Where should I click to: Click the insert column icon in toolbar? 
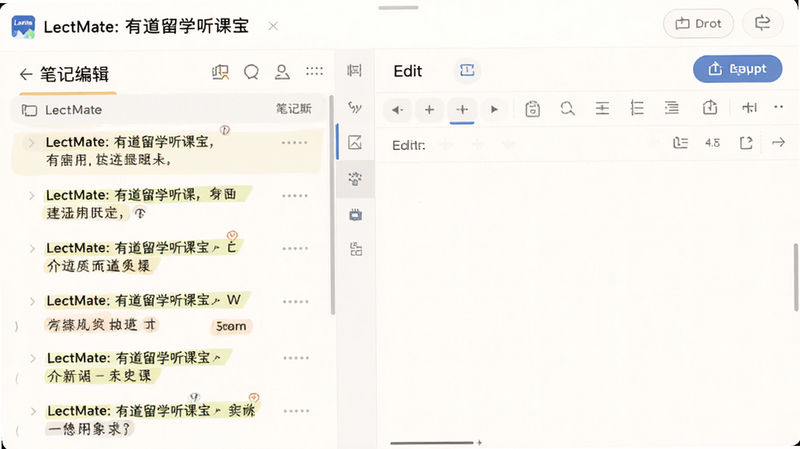pos(749,107)
